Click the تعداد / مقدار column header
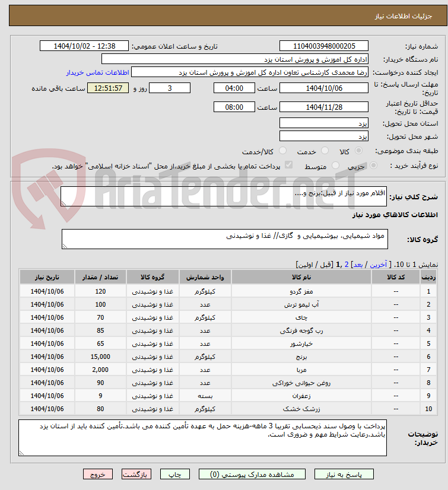Image resolution: width=448 pixels, height=490 pixels. click(x=100, y=277)
